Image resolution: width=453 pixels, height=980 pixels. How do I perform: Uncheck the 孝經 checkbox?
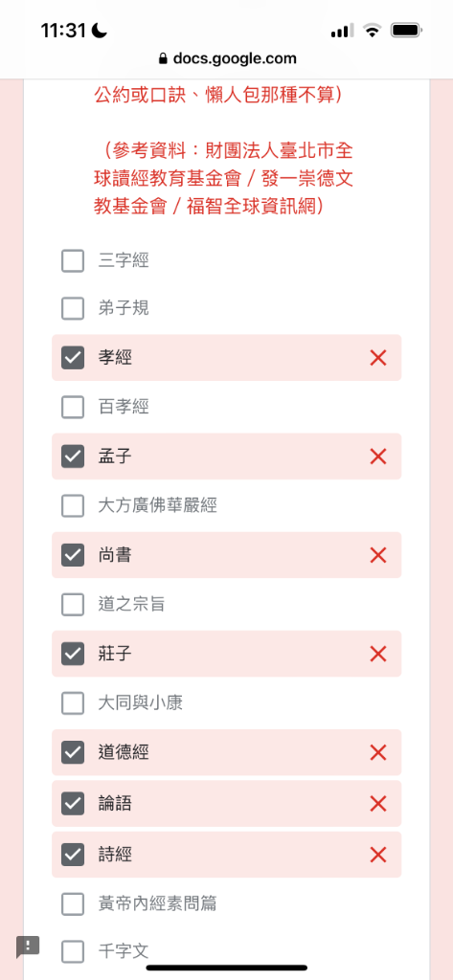point(73,358)
